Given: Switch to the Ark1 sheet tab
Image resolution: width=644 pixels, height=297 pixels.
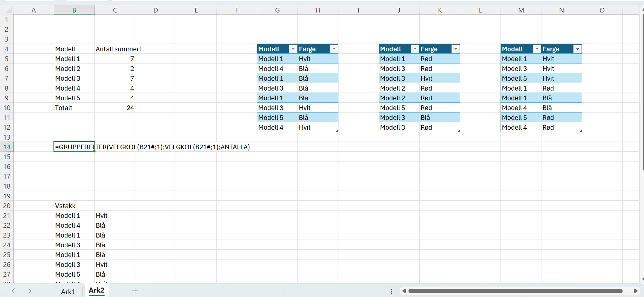Looking at the screenshot, I should [x=68, y=292].
